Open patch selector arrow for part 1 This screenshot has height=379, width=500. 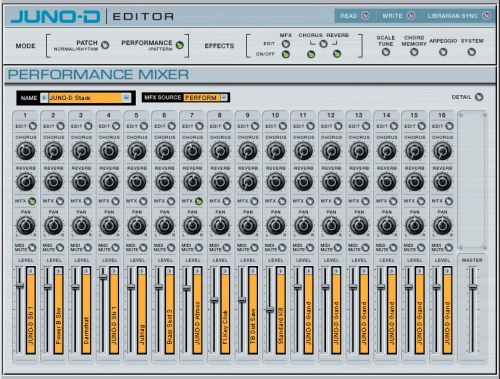tap(31, 271)
